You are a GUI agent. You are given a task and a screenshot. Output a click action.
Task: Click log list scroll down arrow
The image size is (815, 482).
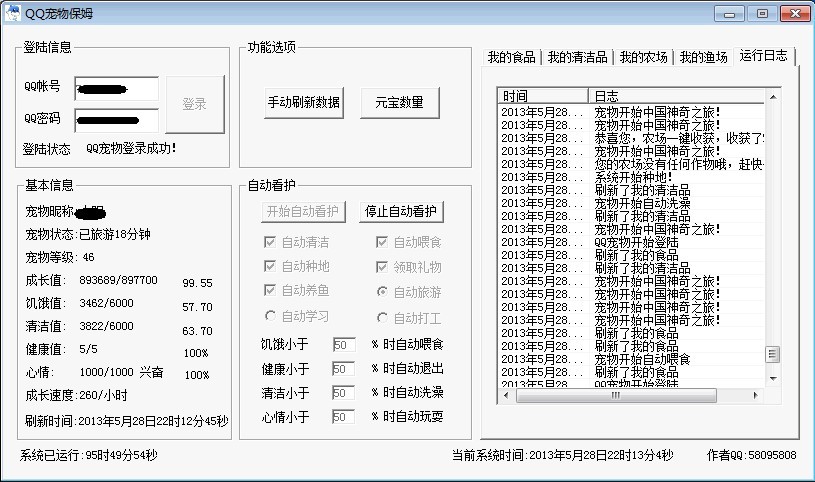tap(773, 379)
